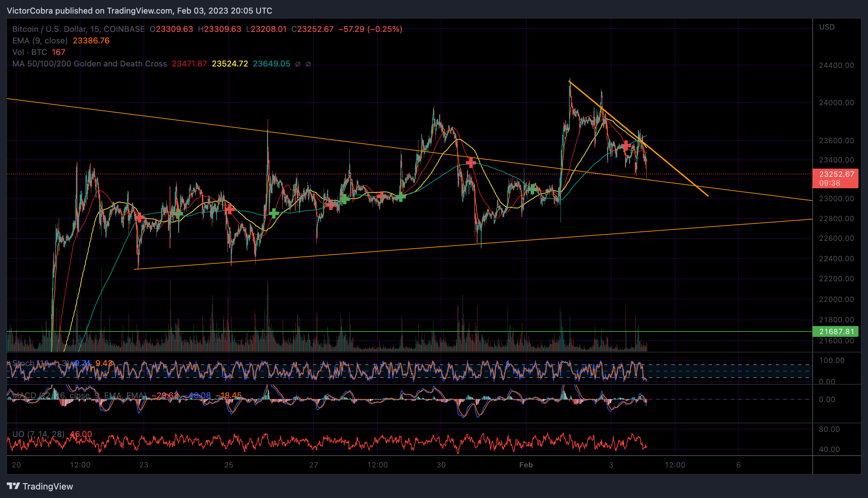Click the 23600.00 price axis label

click(x=836, y=140)
